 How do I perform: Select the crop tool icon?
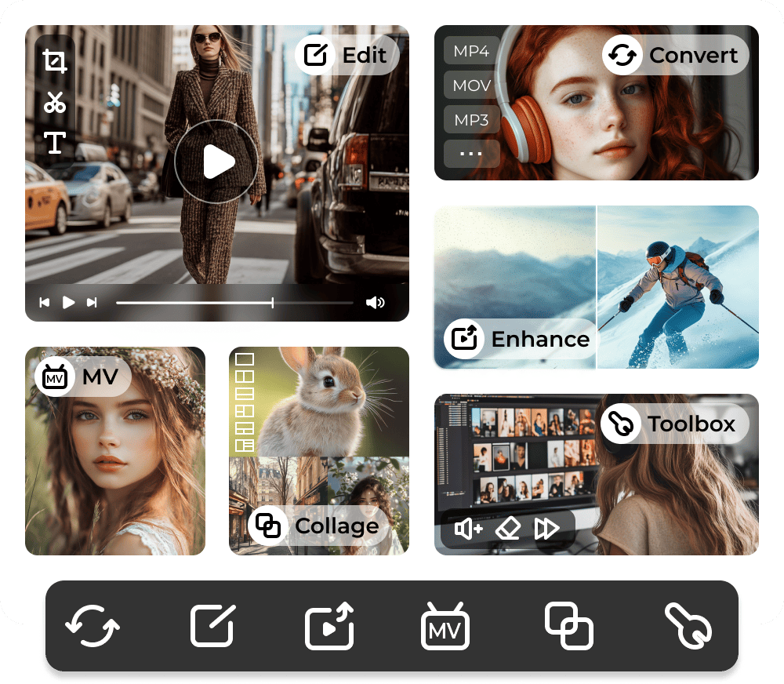[55, 61]
